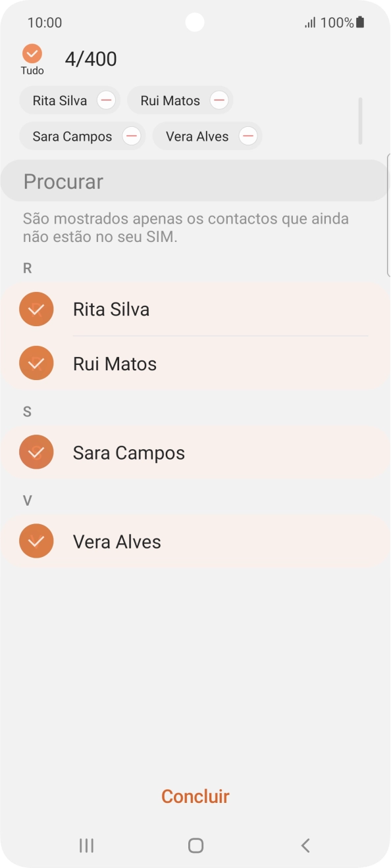Deselect Sara Campos in the contact list
Image resolution: width=391 pixels, height=868 pixels.
tap(36, 452)
